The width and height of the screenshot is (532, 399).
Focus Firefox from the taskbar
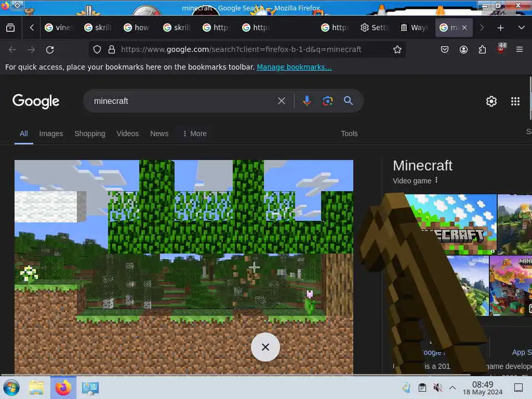(x=63, y=388)
